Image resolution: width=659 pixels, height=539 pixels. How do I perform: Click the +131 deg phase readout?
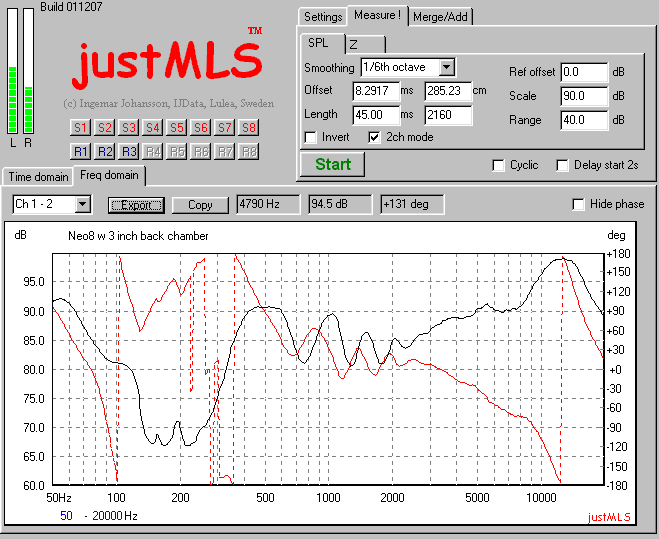[x=412, y=204]
